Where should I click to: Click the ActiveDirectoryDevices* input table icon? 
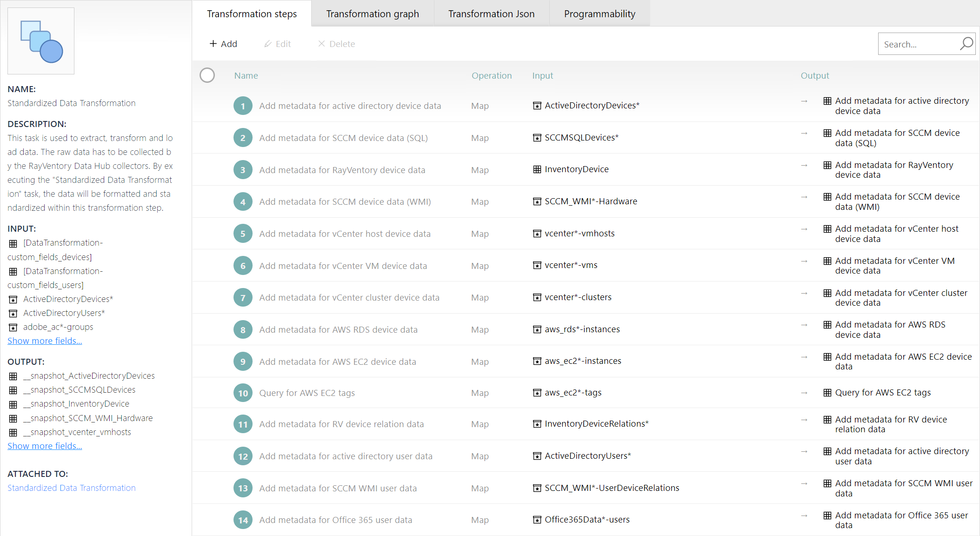pos(537,106)
